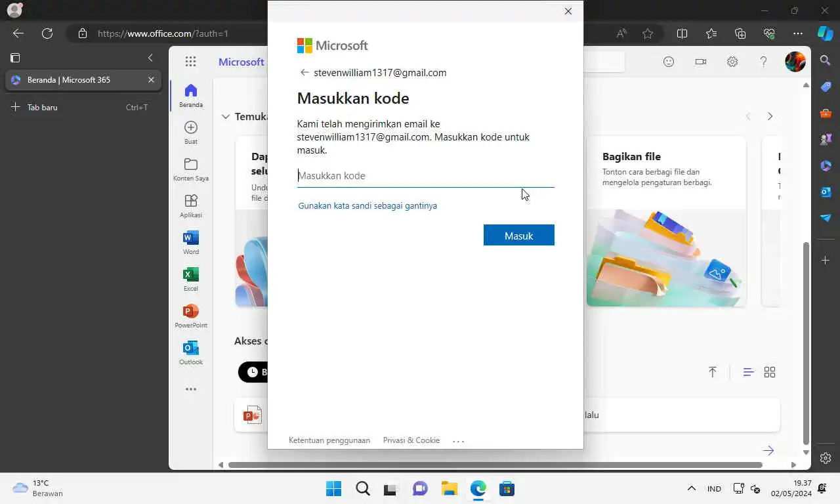Open the Microsoft 365 app launcher grid

point(190,62)
